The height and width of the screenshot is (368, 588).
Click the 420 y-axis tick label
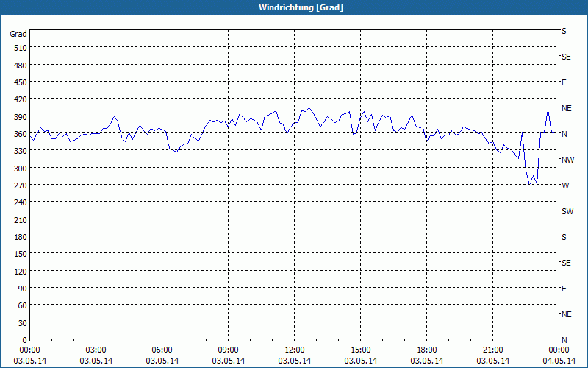point(21,100)
